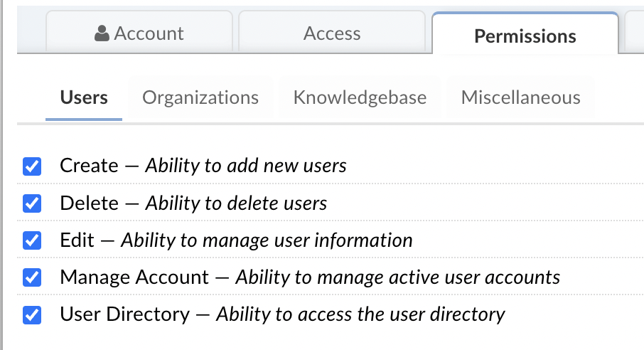Click the partially visible tab after Permissions
Screen dimensions: 644x350
click(635, 33)
